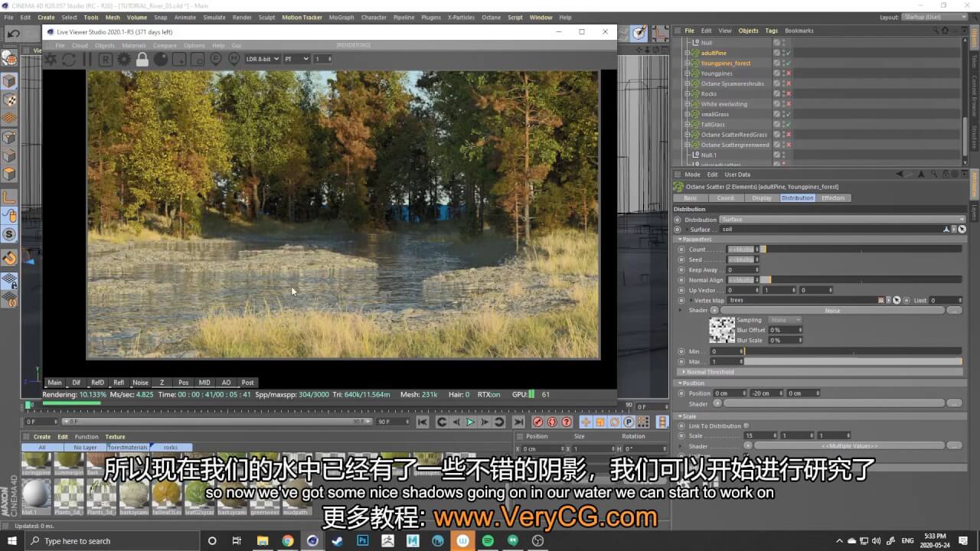Open the MoGraph menu
This screenshot has height=551, width=980.
click(341, 17)
